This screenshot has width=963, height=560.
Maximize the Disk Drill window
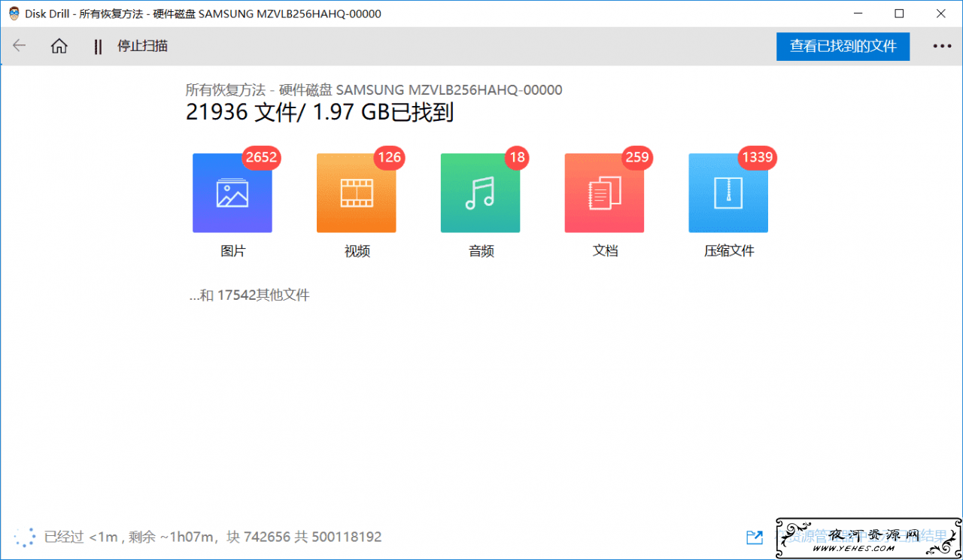click(900, 14)
